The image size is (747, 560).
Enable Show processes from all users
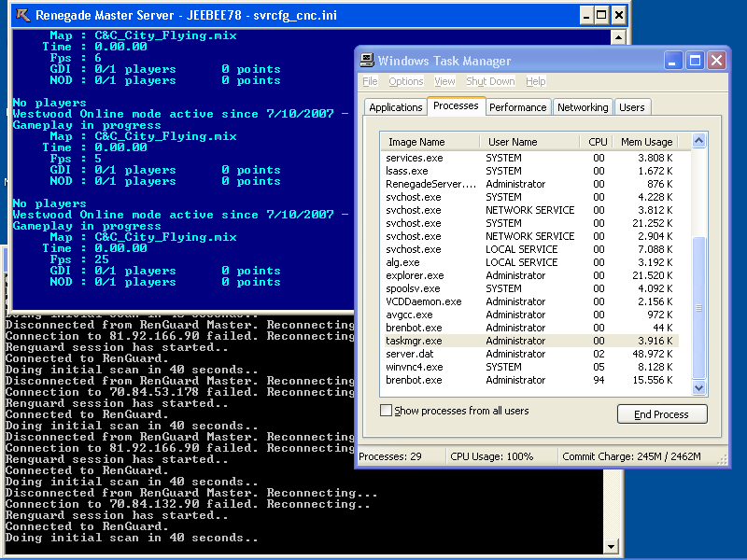tap(387, 411)
